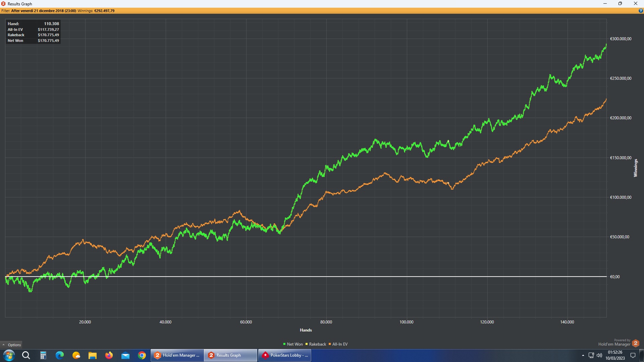Click the €100.000,00 y-axis label

[x=621, y=197]
